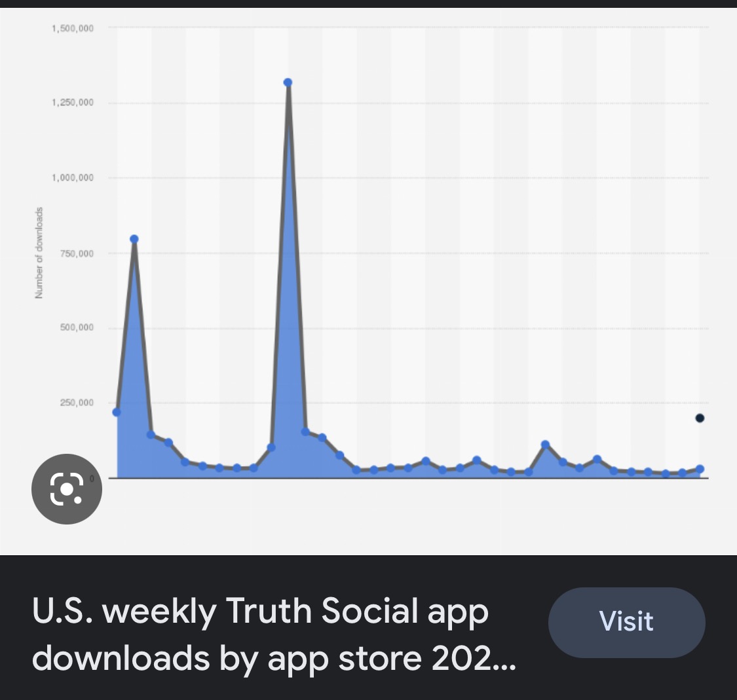Click the point right after the tallest spike

point(305,432)
